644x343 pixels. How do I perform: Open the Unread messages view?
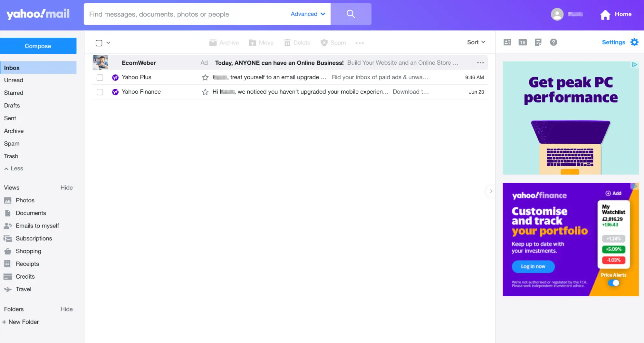tap(14, 80)
